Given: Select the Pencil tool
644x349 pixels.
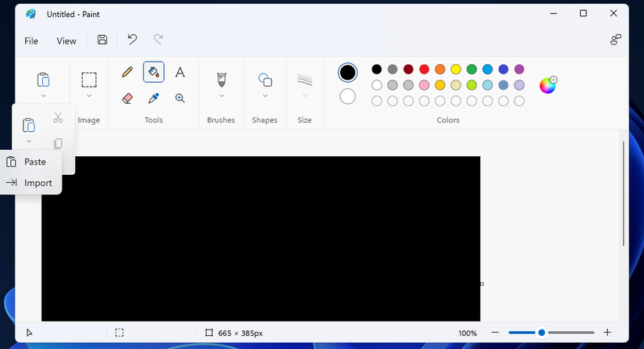Looking at the screenshot, I should 127,73.
